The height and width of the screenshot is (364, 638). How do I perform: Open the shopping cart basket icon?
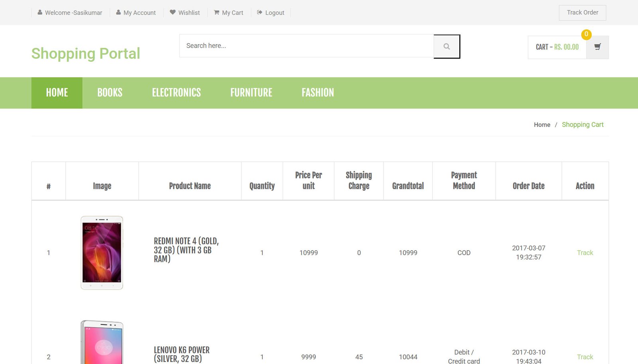click(x=597, y=47)
